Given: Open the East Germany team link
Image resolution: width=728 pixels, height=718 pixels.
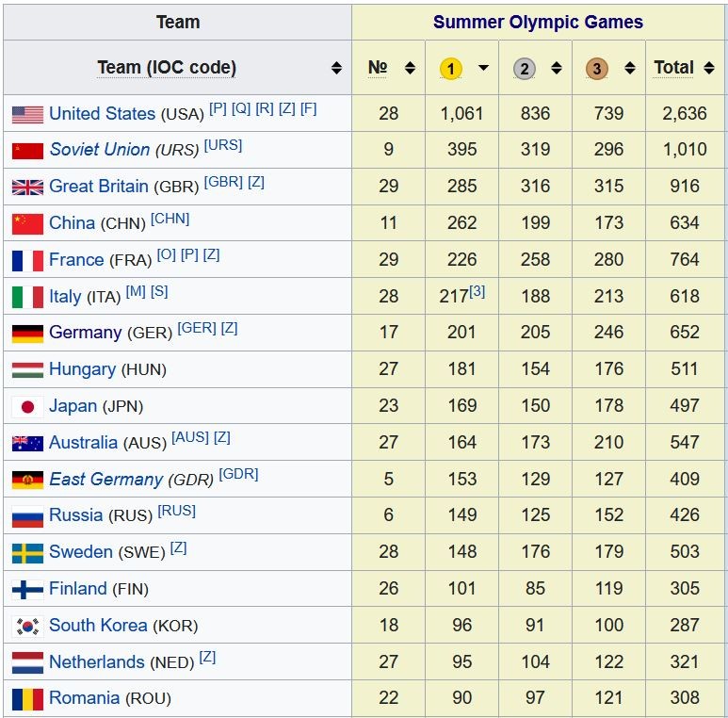Looking at the screenshot, I should pos(105,480).
